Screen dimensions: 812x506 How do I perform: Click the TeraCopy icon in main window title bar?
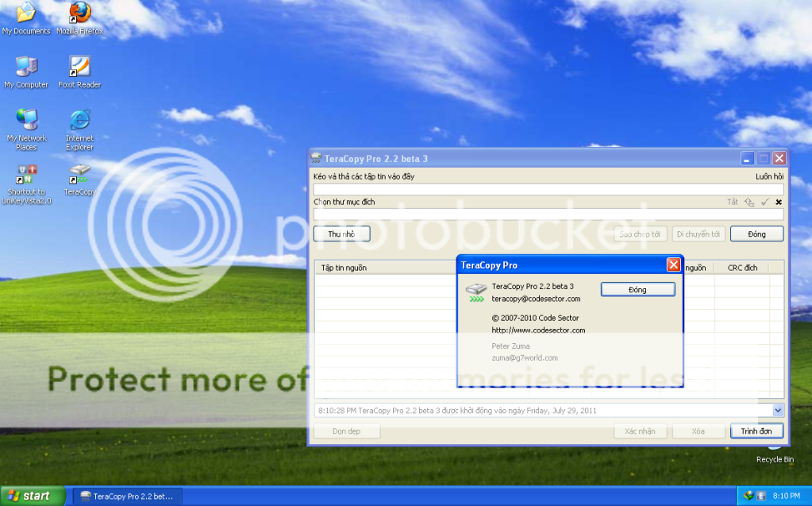pos(316,158)
